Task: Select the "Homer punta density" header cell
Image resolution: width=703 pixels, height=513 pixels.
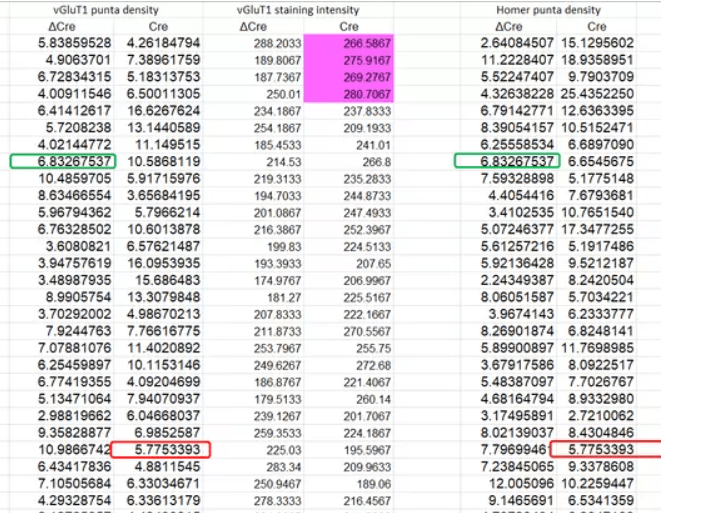Action: (541, 10)
